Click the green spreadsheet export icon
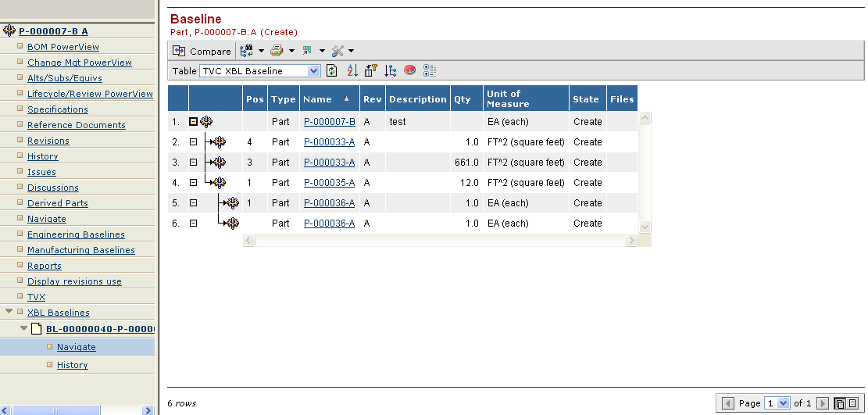 point(307,52)
